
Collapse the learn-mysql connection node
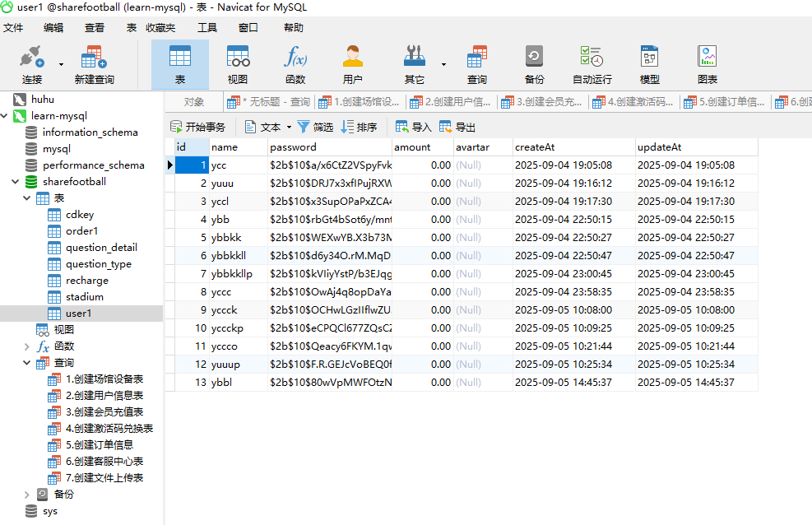(4, 115)
